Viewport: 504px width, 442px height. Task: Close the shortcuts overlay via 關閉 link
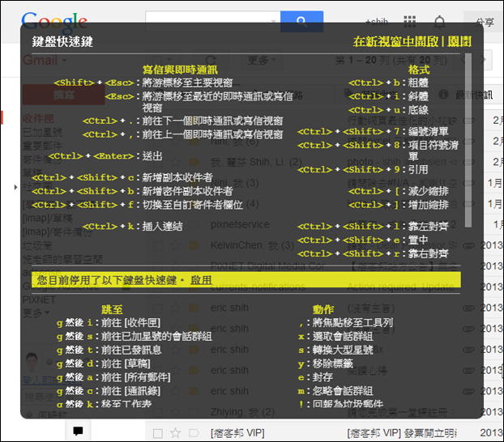[459, 41]
